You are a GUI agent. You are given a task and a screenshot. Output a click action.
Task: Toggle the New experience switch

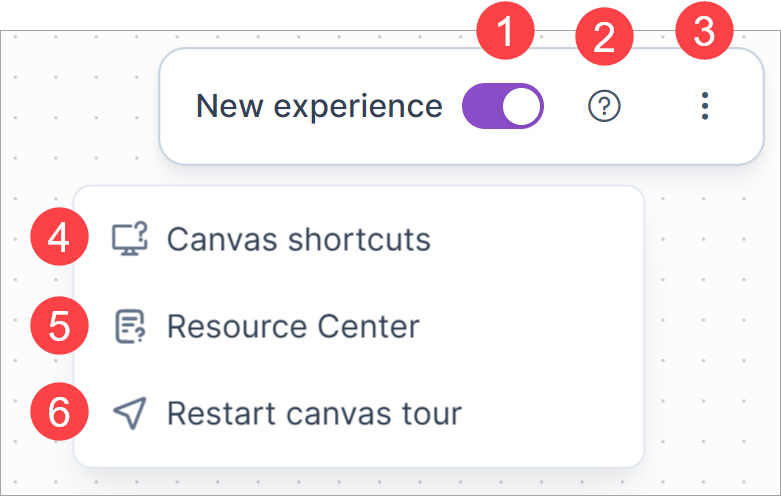502,106
